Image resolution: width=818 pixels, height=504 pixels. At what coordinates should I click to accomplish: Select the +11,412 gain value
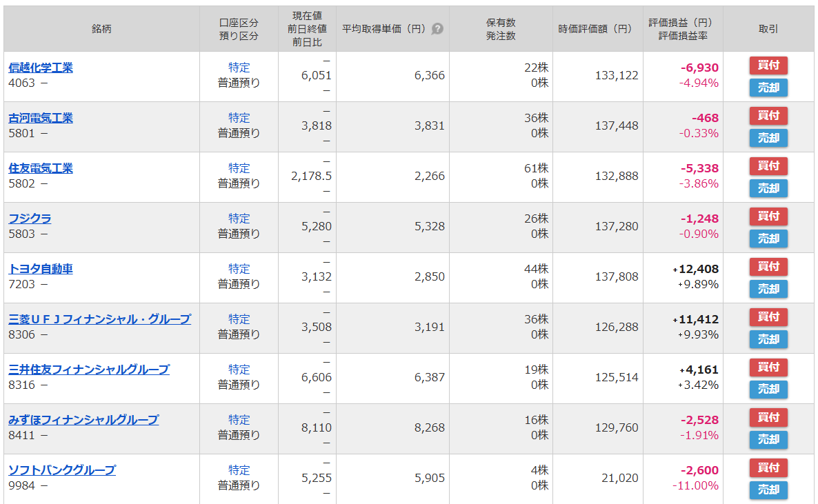click(696, 319)
